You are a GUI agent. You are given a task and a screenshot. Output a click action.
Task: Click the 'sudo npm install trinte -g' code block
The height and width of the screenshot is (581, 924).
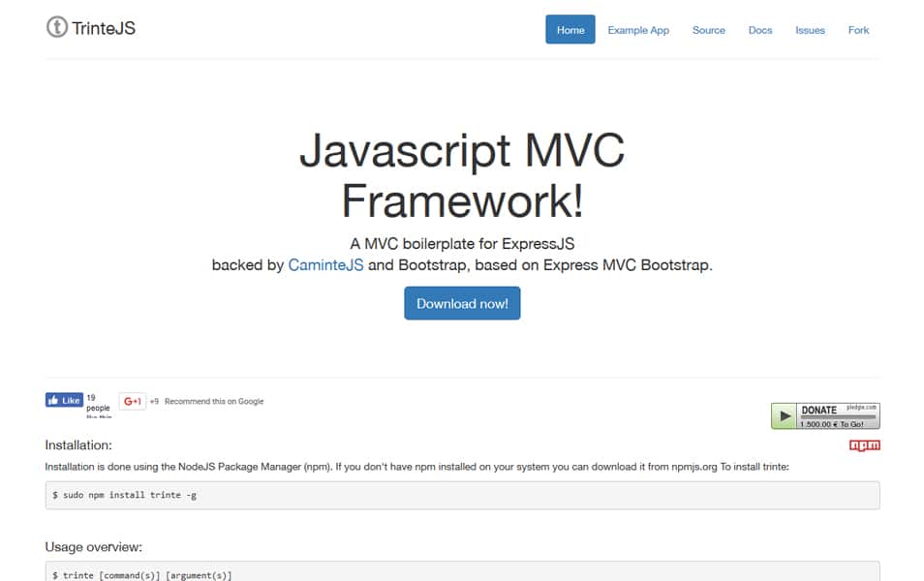(x=463, y=495)
